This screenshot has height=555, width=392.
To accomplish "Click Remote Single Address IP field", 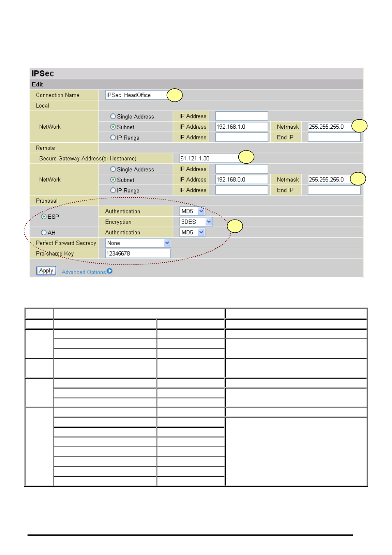I will pos(242,169).
